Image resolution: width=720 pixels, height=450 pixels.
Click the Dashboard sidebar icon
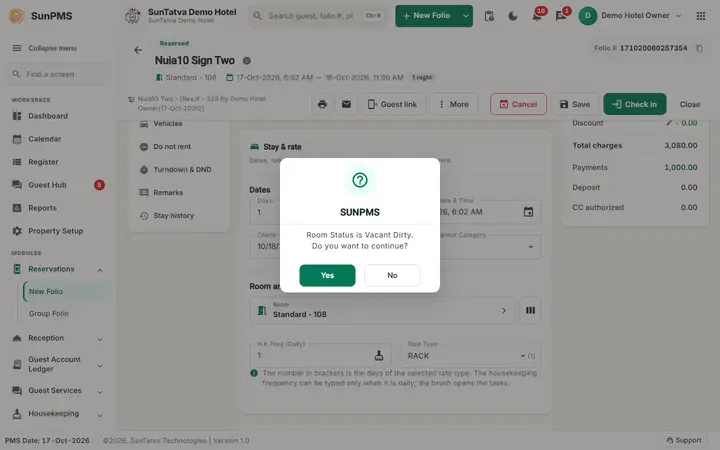[x=17, y=116]
